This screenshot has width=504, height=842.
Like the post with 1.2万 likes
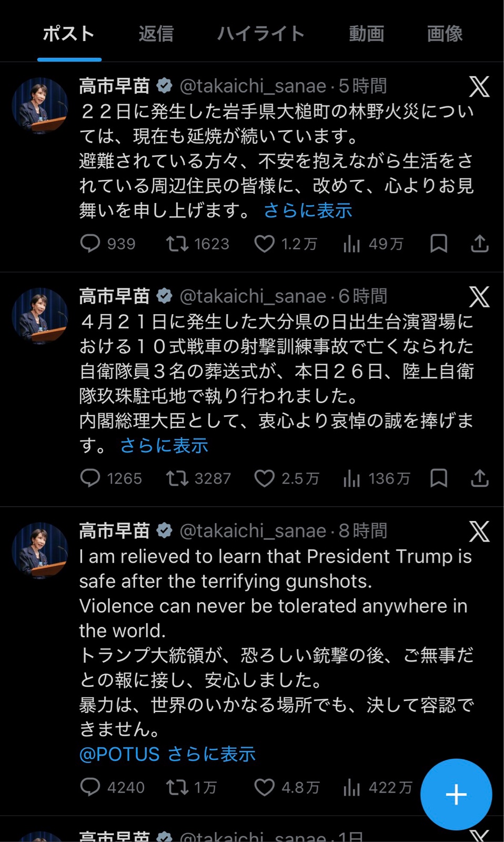(265, 244)
